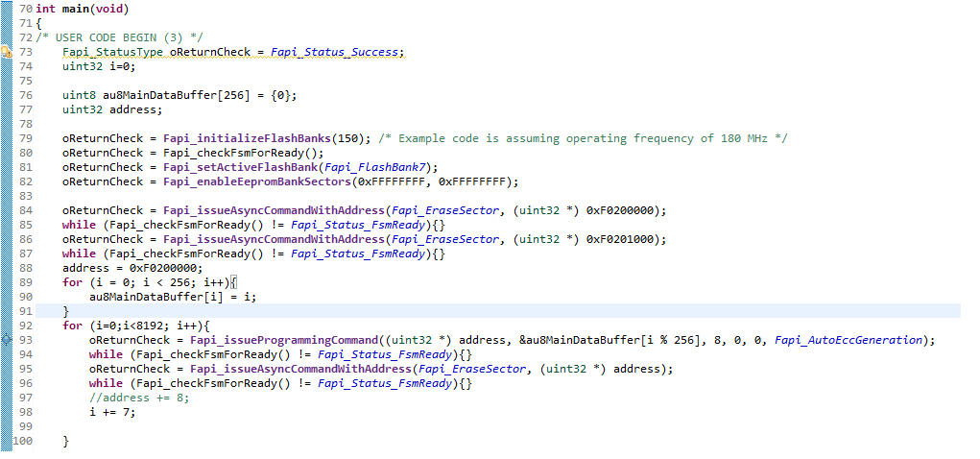Click the warning marker icon on line 73
The width and height of the screenshot is (980, 459).
(x=7, y=52)
